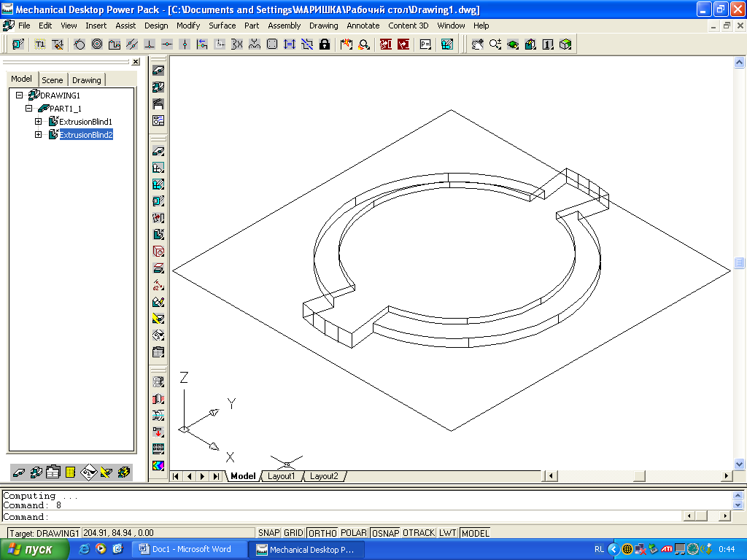Click the grid array pattern icon
This screenshot has height=560, width=747.
158,448
